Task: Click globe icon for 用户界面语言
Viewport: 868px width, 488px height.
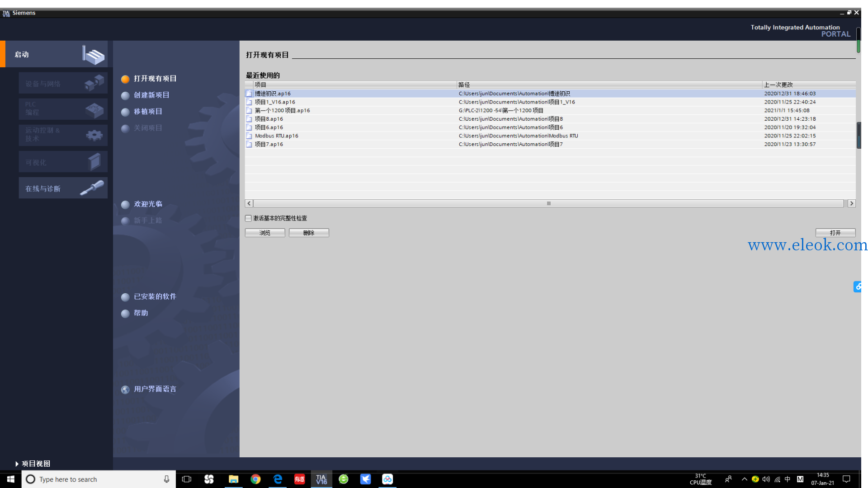Action: pos(125,389)
